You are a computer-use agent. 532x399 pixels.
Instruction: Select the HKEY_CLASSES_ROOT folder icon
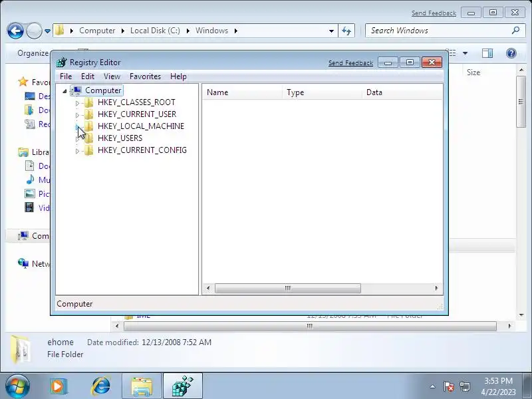(89, 102)
